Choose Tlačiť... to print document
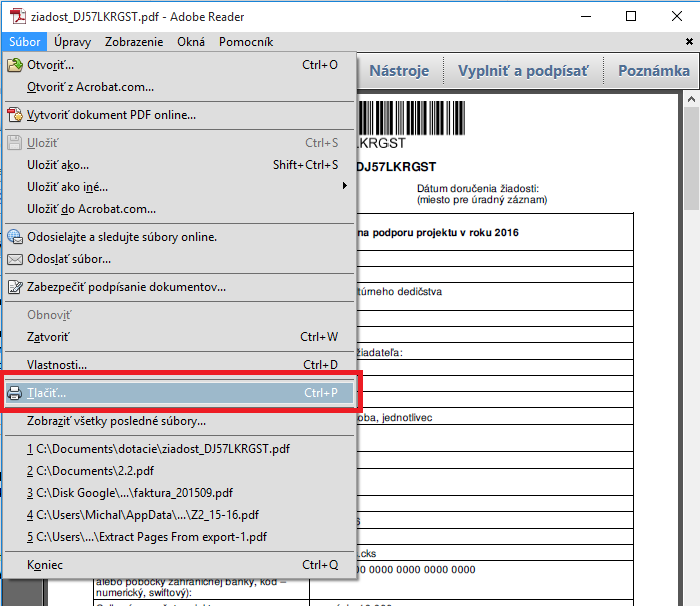The height and width of the screenshot is (606, 700). 179,393
